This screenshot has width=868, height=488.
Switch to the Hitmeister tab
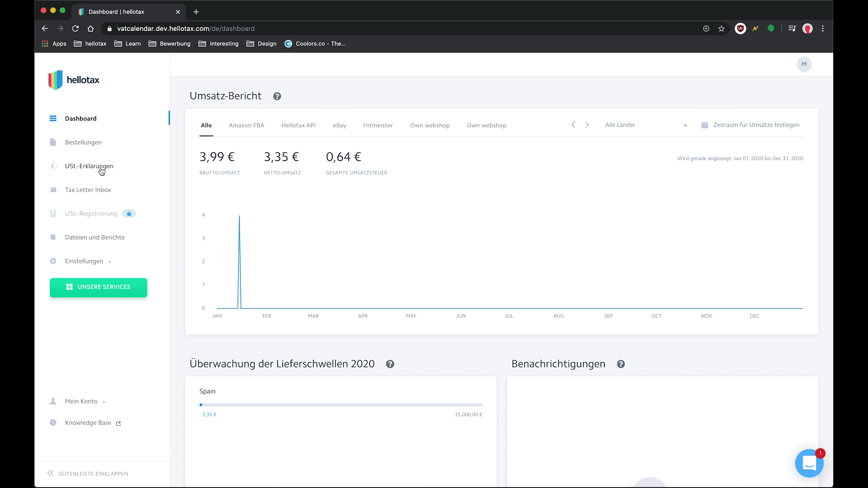tap(378, 125)
